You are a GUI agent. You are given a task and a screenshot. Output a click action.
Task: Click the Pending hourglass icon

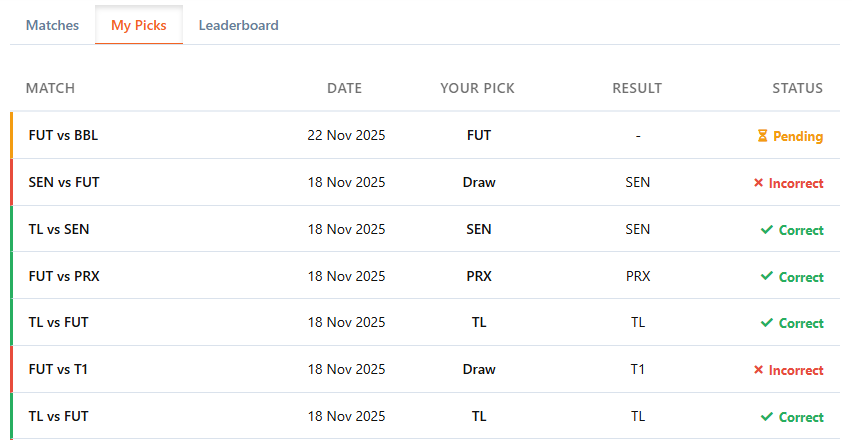[762, 136]
